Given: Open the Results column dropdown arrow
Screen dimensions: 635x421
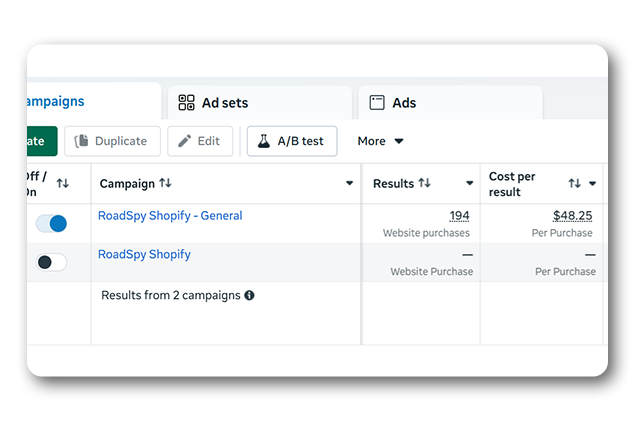Looking at the screenshot, I should tap(469, 183).
